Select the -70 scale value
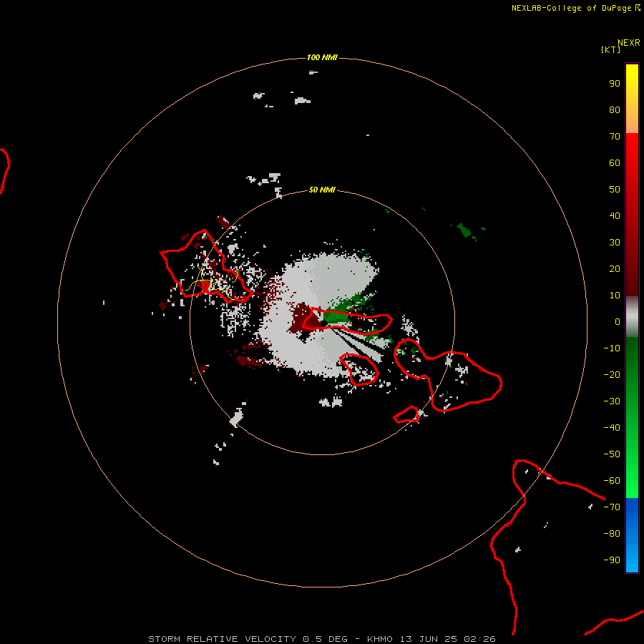 [x=612, y=507]
